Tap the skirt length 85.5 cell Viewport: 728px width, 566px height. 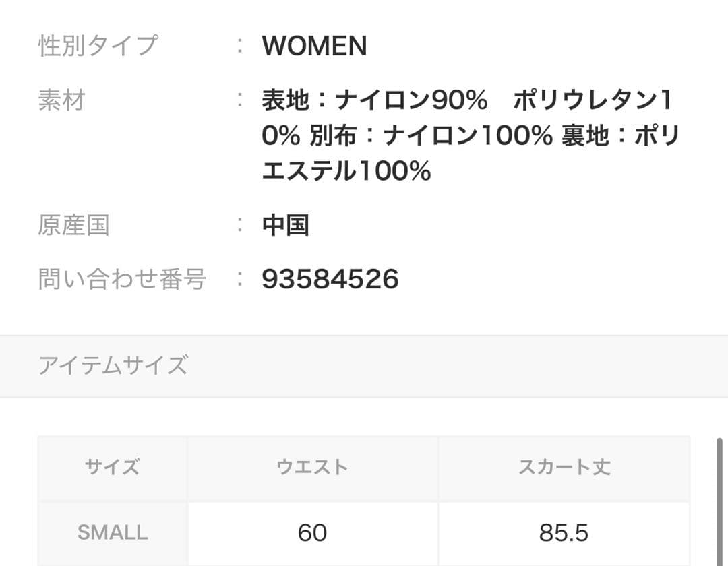click(564, 532)
